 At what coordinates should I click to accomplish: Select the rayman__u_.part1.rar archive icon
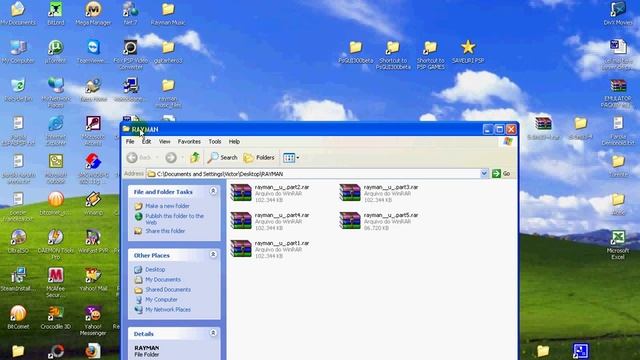241,249
